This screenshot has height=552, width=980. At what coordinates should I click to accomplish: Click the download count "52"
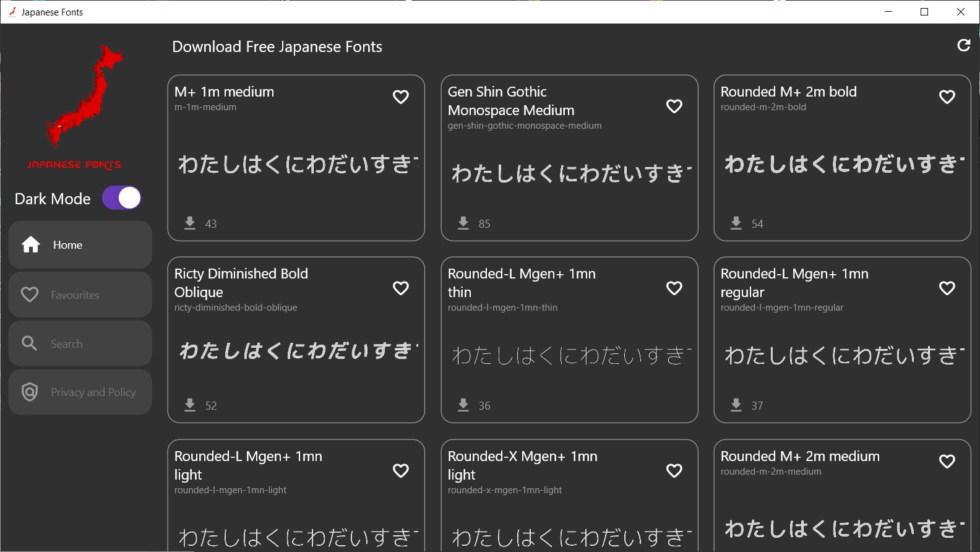point(211,406)
